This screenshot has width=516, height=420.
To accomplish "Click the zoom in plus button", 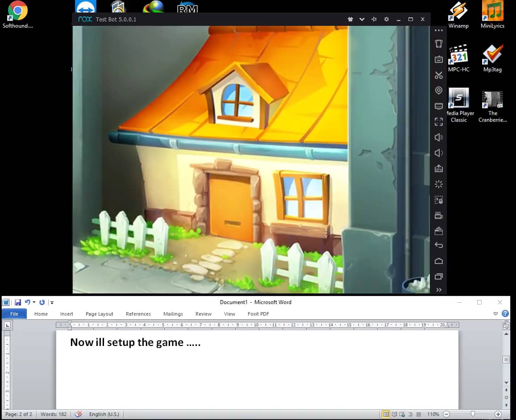I will click(498, 414).
